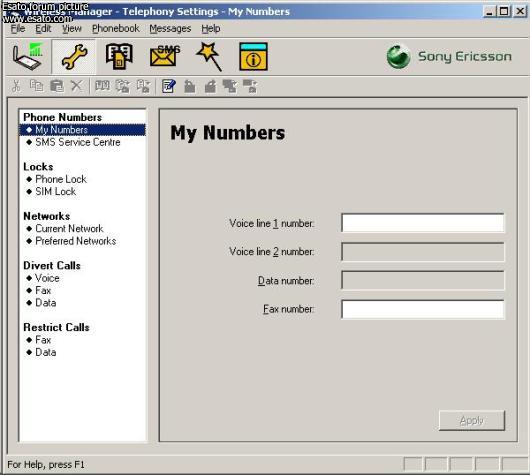
Task: Click the greyed-out scissors cut icon
Action: tap(16, 86)
